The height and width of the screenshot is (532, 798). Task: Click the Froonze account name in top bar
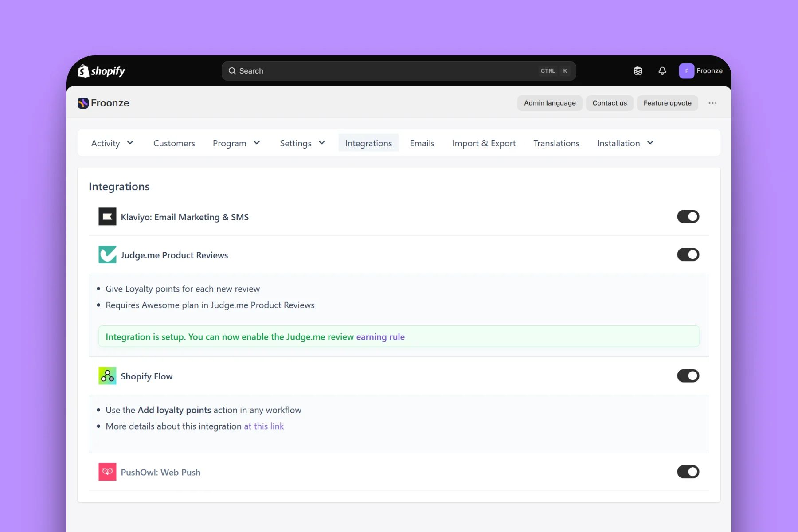pos(709,71)
